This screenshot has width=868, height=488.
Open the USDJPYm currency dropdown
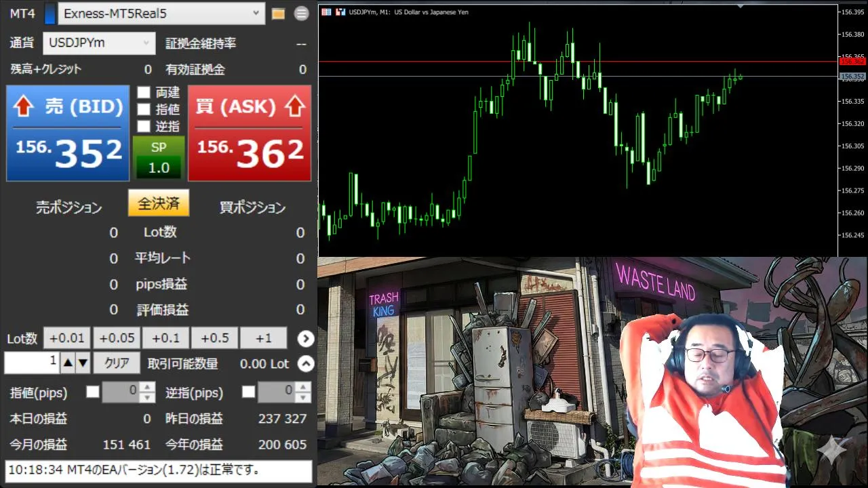click(99, 43)
